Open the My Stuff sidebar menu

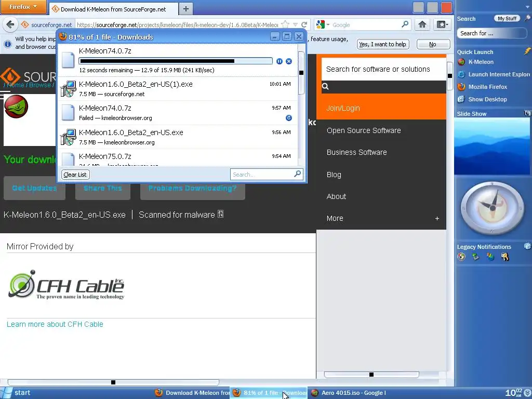507,19
